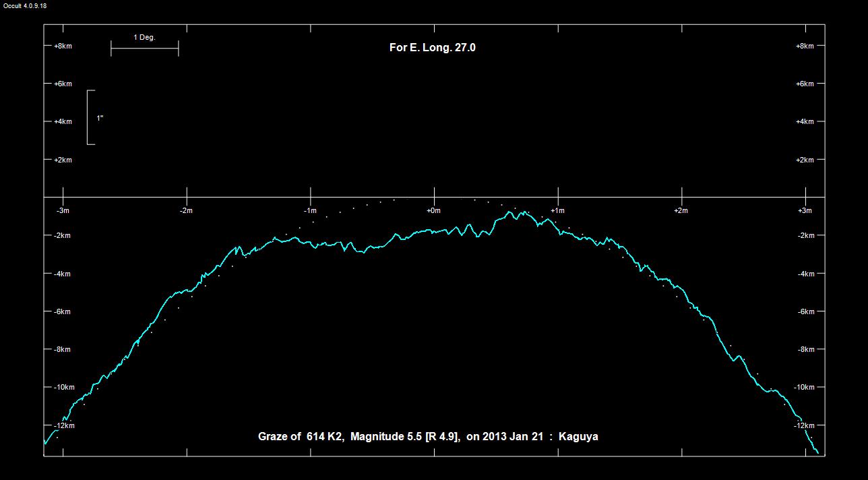Click the +4km label on right axis
The height and width of the screenshot is (480, 868).
point(805,121)
